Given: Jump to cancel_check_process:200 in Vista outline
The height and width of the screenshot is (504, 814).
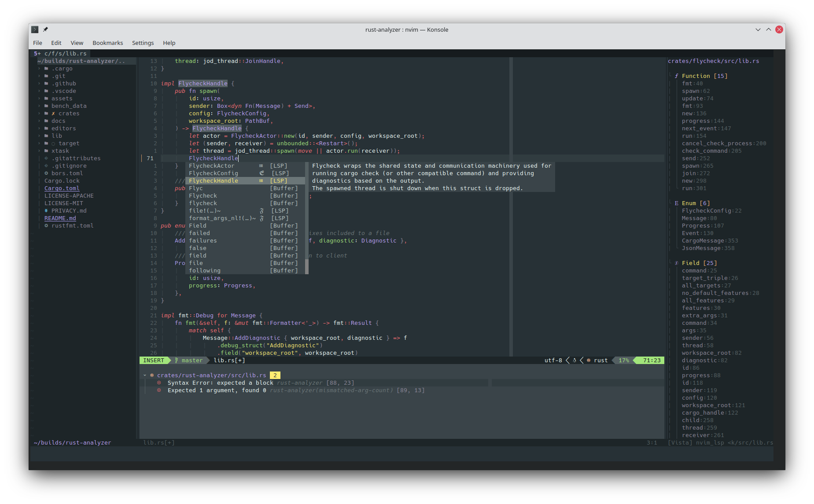Looking at the screenshot, I should 724,143.
